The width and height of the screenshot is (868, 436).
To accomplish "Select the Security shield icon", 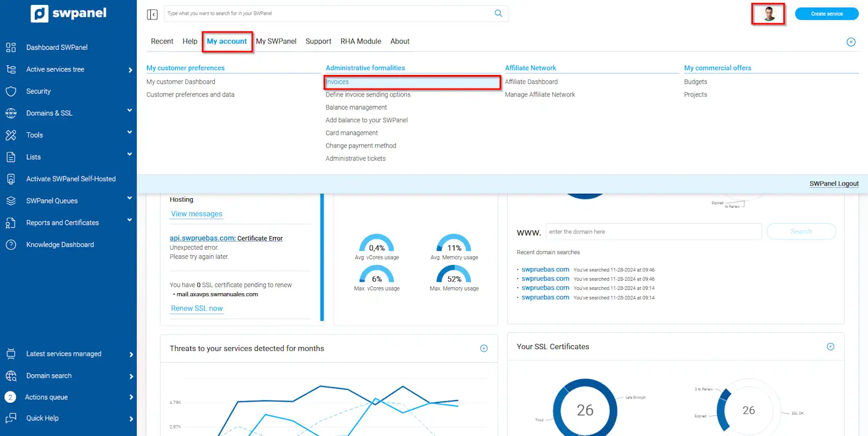I will 11,91.
